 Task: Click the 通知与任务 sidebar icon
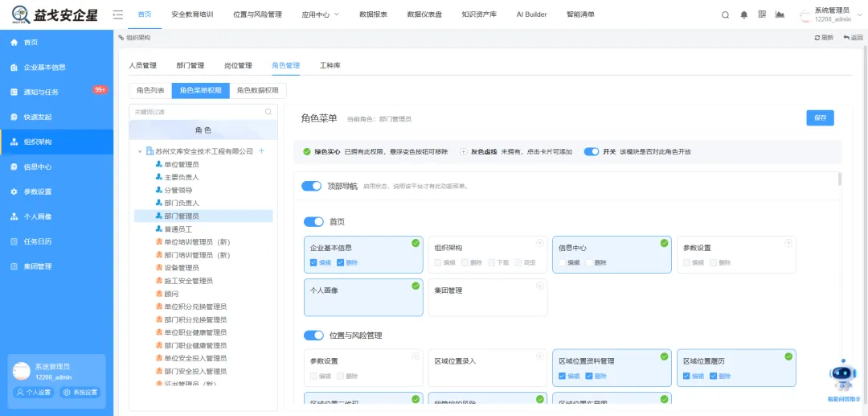(x=14, y=92)
